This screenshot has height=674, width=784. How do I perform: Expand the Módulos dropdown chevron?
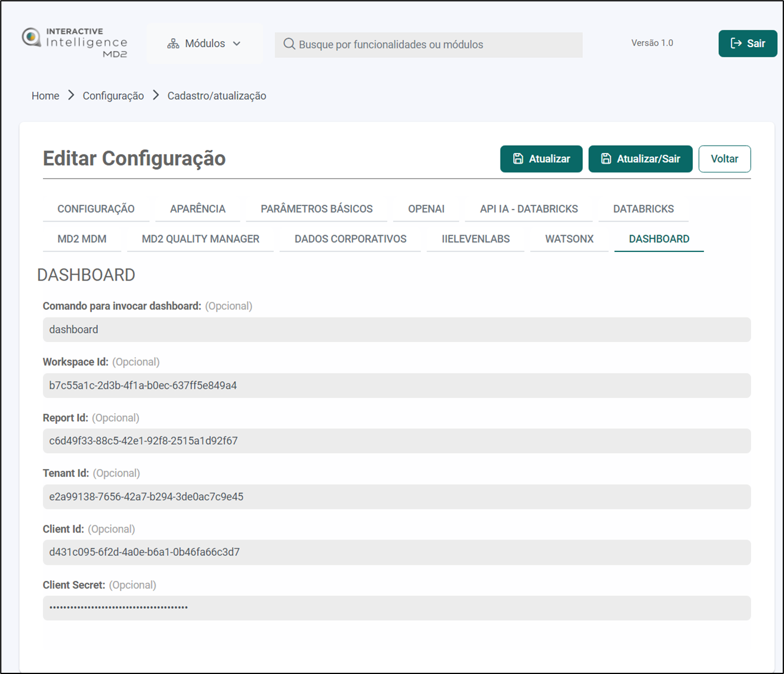pos(237,44)
